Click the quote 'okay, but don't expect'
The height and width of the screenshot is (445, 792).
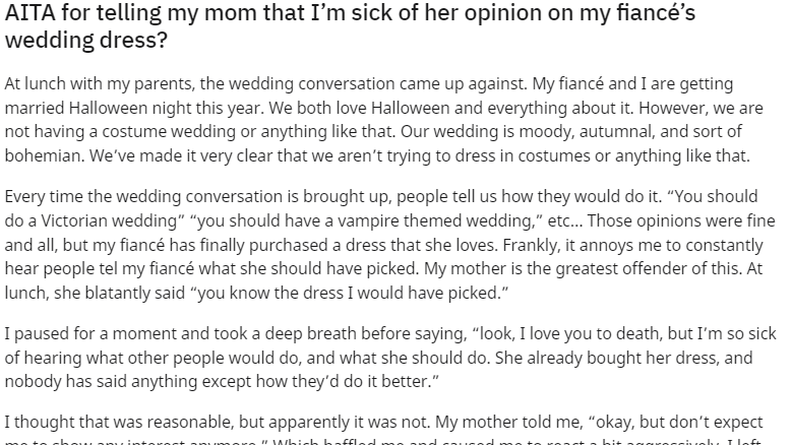(675, 422)
